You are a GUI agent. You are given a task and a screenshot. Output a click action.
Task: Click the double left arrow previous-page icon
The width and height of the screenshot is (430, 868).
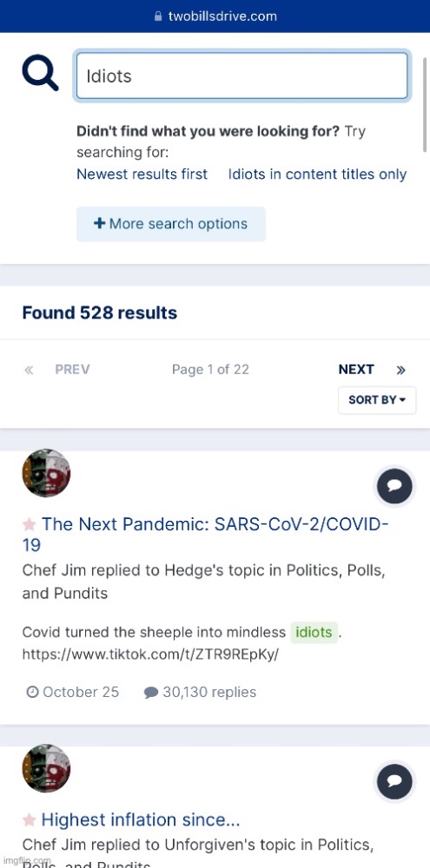coord(29,370)
